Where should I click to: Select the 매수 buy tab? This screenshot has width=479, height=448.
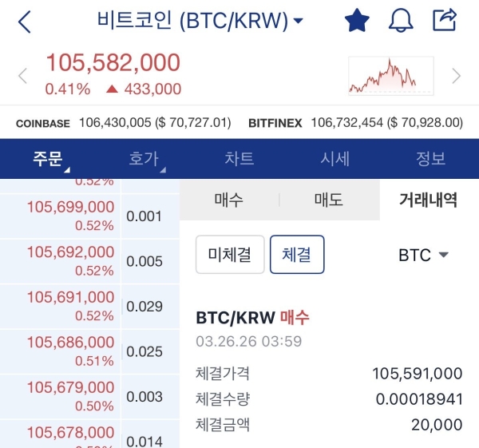point(229,200)
